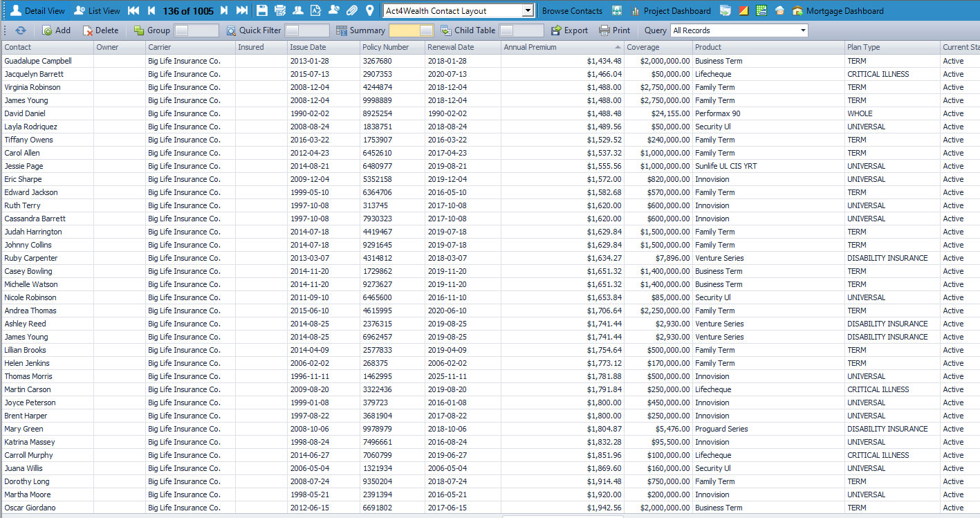Toggle the Child Table switch

(521, 30)
